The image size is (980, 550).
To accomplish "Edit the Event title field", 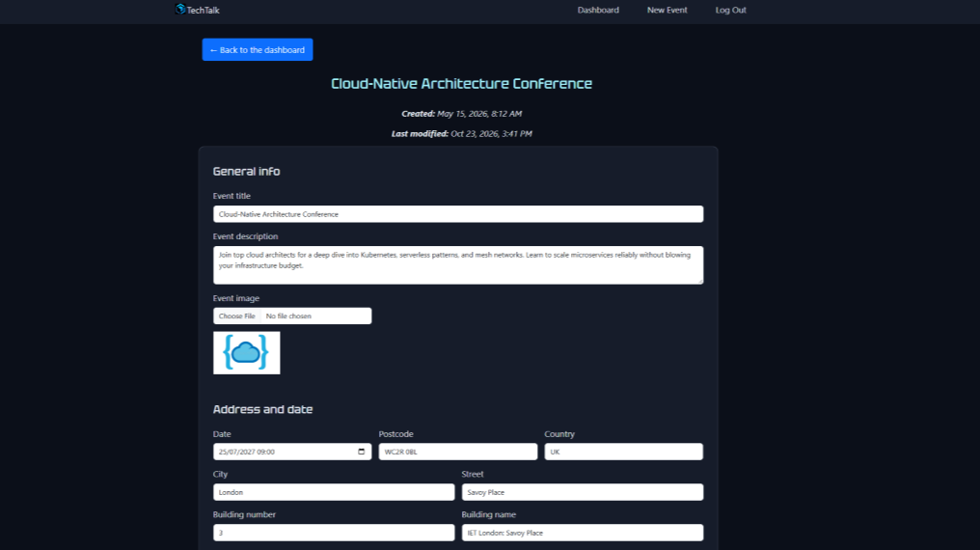I will (x=458, y=214).
